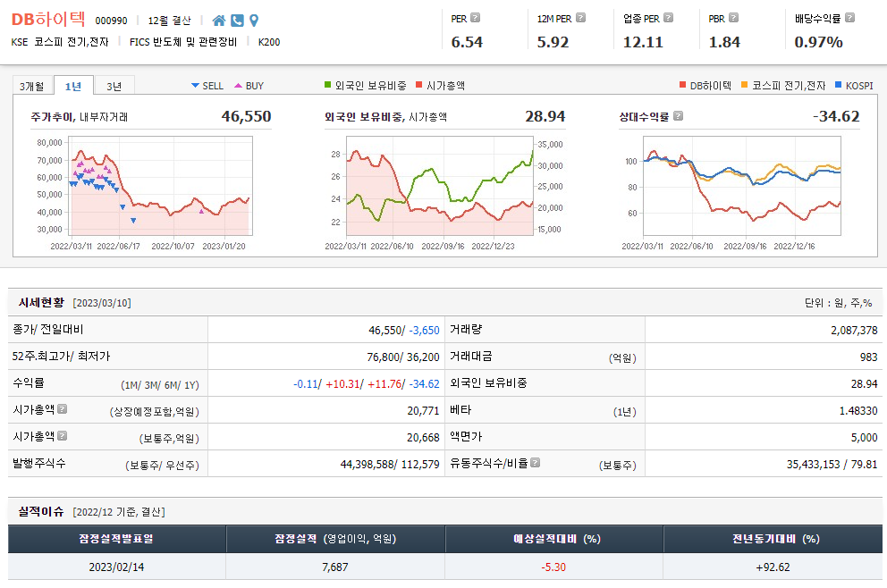Click the 잠정실적 (영업이익, 억원) column header

pyautogui.click(x=335, y=539)
